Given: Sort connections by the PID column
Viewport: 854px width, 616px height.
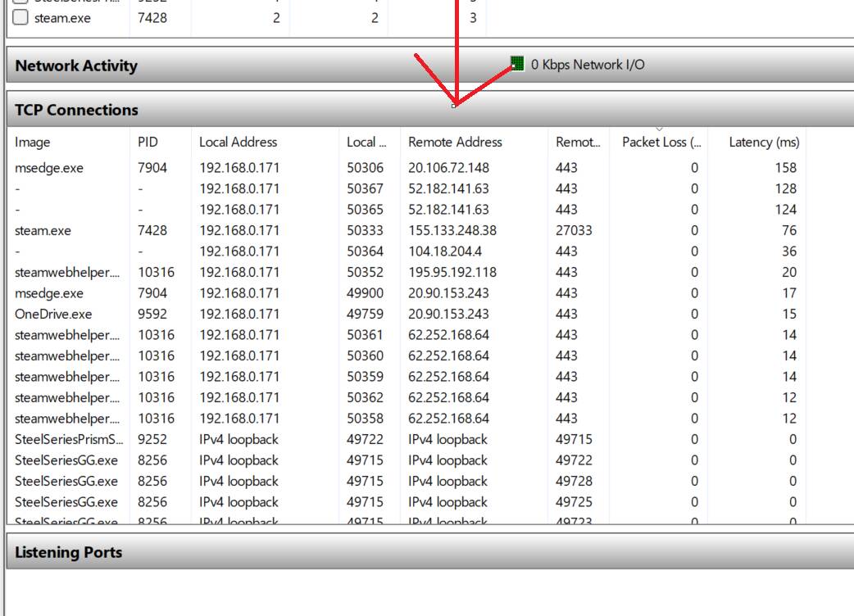Looking at the screenshot, I should click(148, 142).
